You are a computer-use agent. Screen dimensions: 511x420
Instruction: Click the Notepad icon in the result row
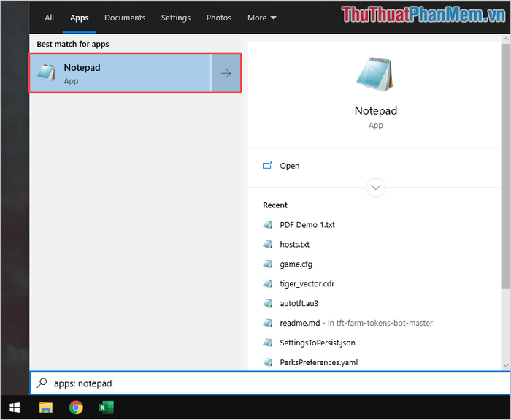pyautogui.click(x=46, y=73)
